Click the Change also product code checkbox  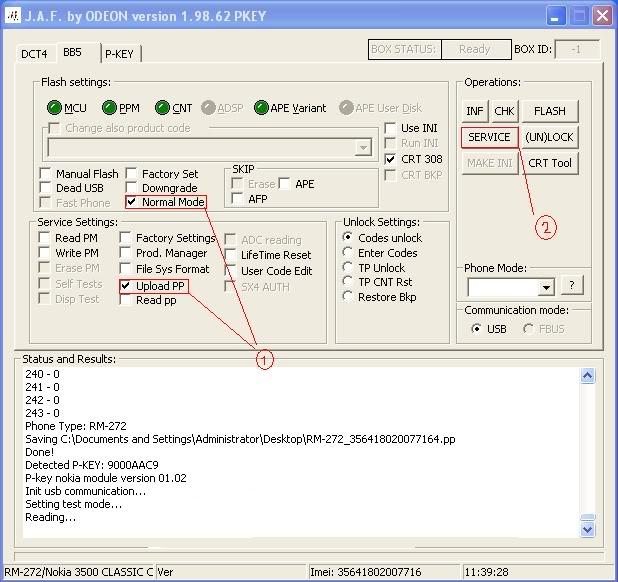(54, 128)
